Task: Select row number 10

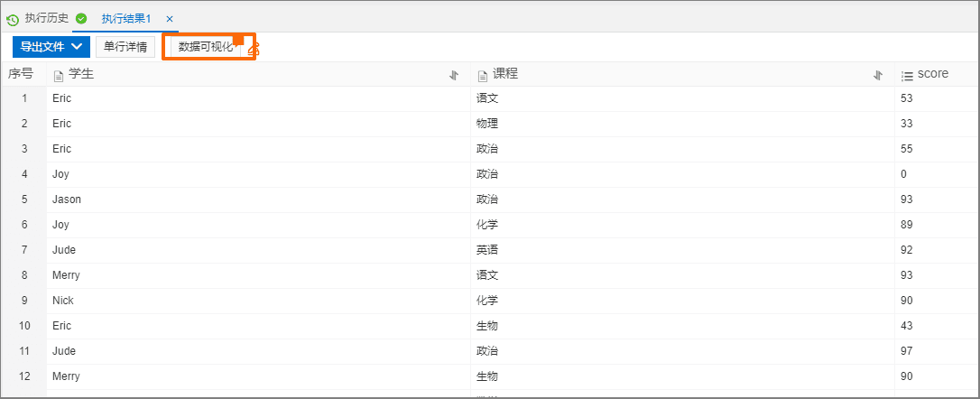Action: coord(24,326)
